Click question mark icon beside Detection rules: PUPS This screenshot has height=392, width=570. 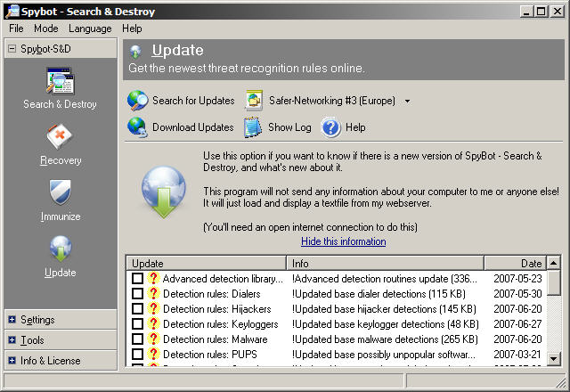pos(153,354)
